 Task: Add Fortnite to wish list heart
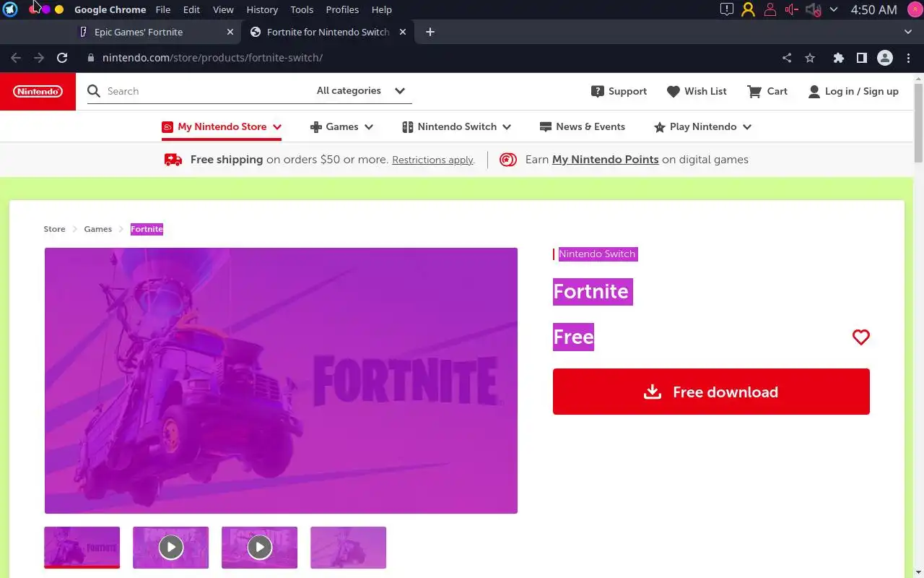860,337
